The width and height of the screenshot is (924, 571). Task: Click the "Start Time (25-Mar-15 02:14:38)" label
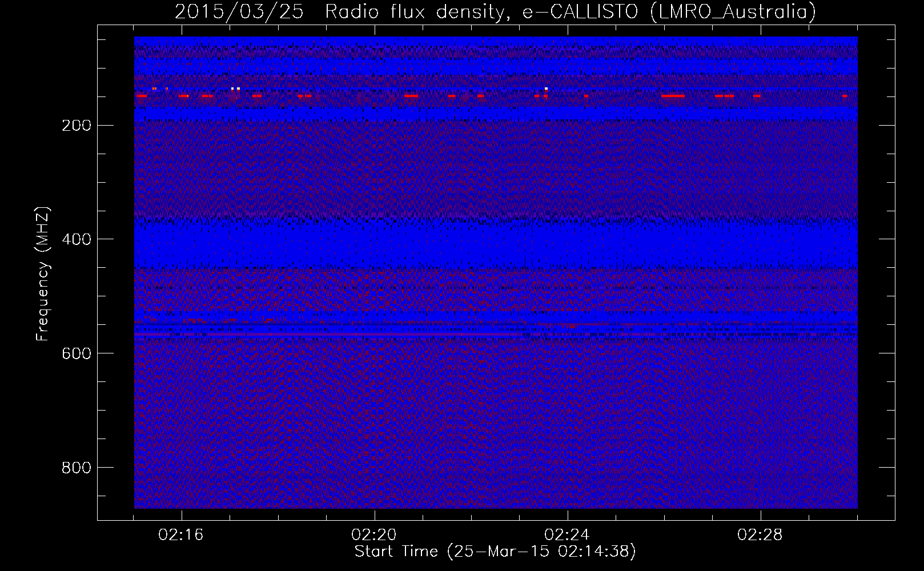(x=495, y=552)
